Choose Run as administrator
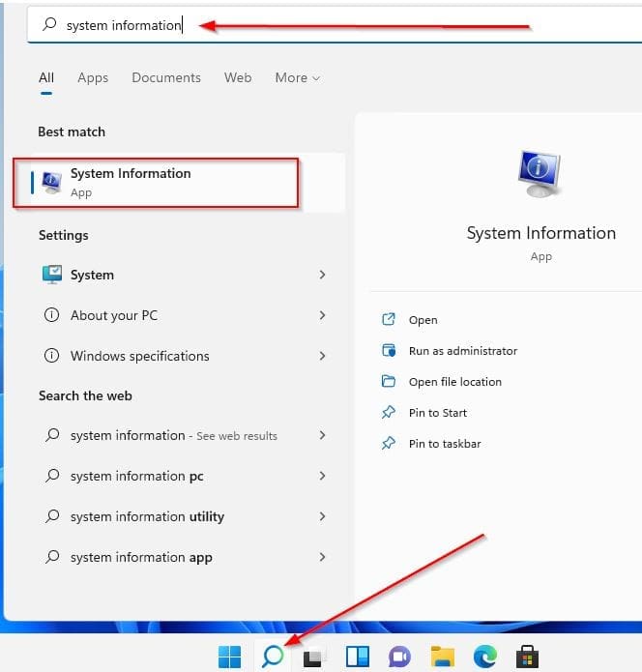 tap(462, 351)
